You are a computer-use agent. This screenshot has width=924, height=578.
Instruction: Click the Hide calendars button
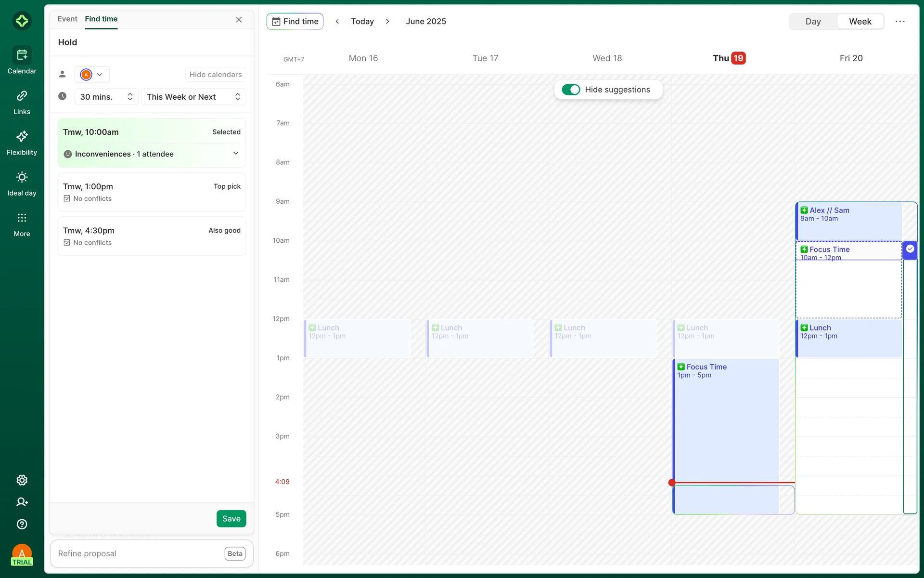click(215, 75)
